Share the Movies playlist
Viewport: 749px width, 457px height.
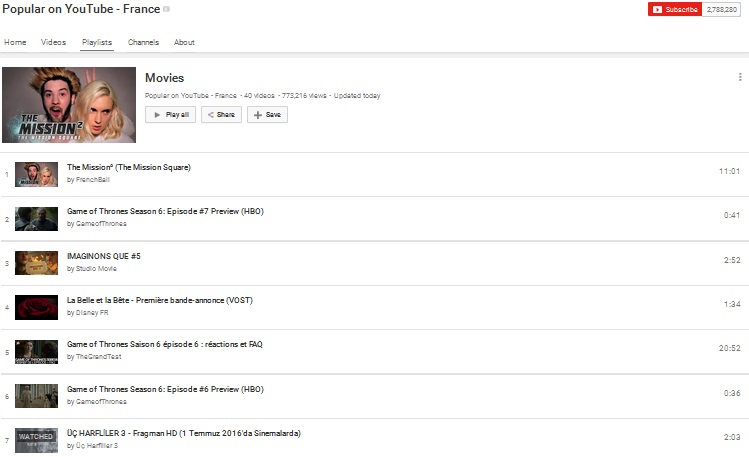[x=222, y=115]
